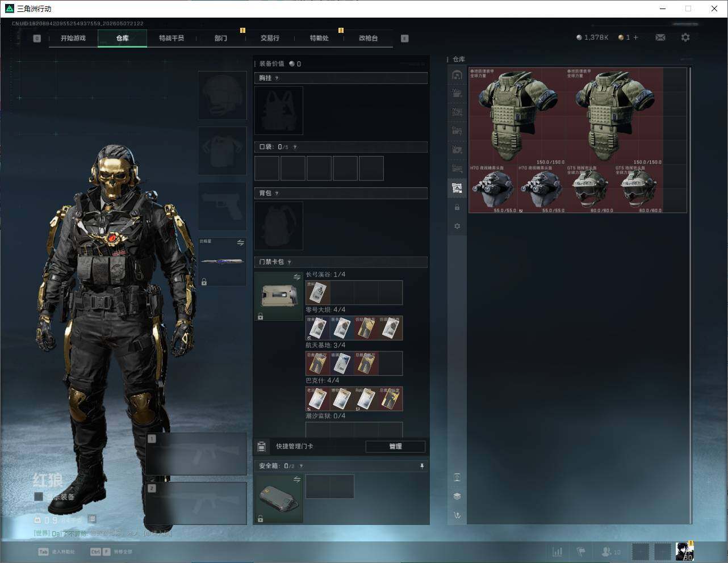Click the help icon next to 安全箱
The height and width of the screenshot is (563, 728).
[x=301, y=466]
